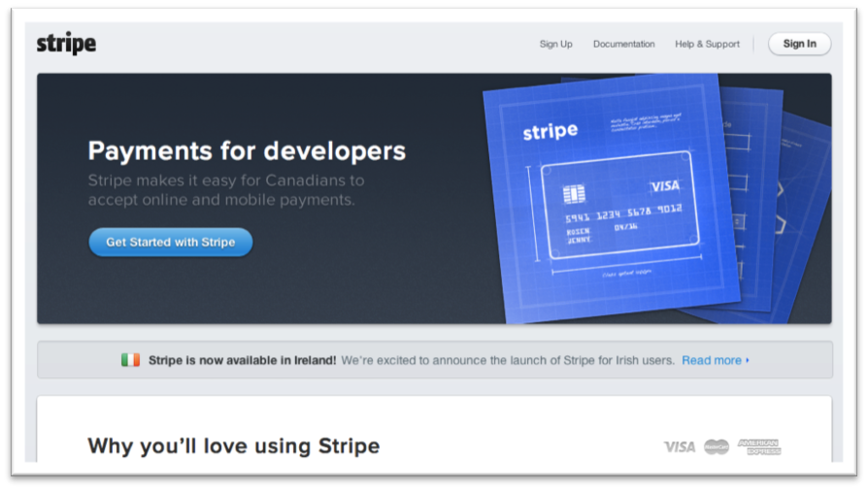The height and width of the screenshot is (490, 868).
Task: Open Help & Support from the header
Action: point(707,44)
